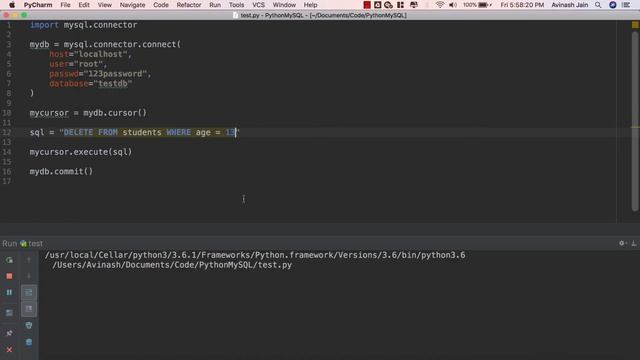Click the battery 100% indicator
640x360 pixels.
click(477, 5)
